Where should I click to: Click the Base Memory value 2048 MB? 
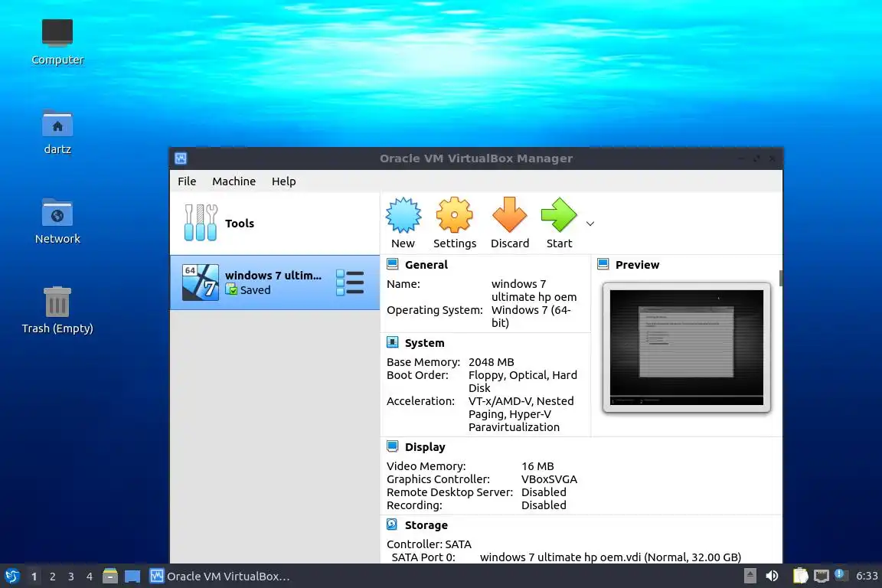click(x=491, y=362)
